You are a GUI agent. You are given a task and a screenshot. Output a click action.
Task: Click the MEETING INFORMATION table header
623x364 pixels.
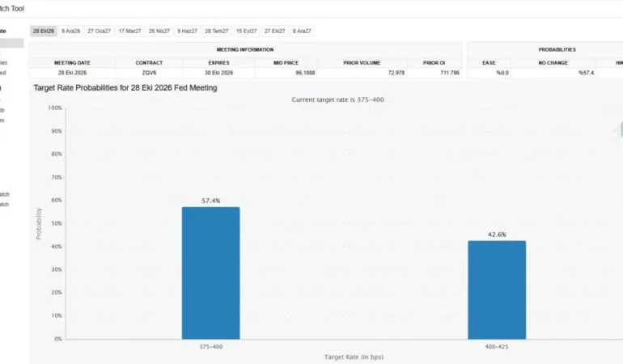[245, 49]
